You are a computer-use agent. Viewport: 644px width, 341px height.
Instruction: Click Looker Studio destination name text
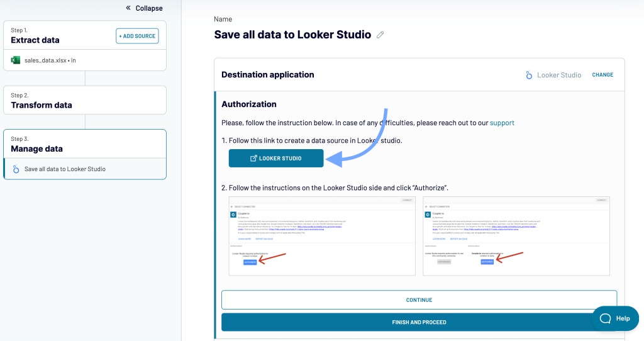(559, 75)
